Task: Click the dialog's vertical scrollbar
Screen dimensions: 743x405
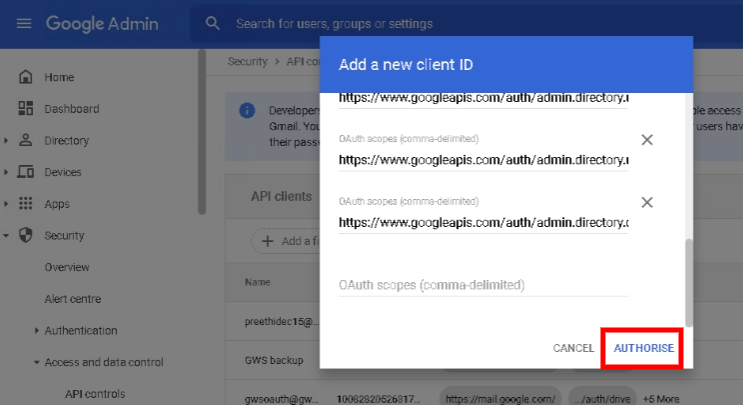Action: point(689,283)
